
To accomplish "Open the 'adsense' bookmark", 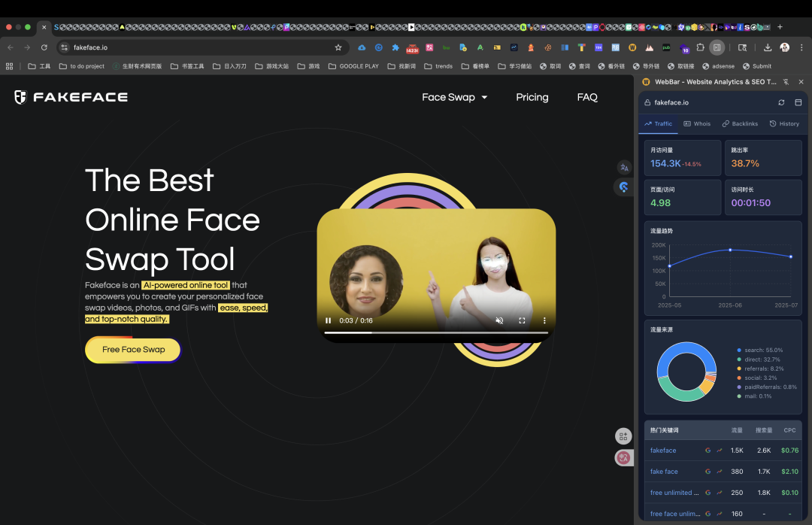I will pyautogui.click(x=718, y=66).
